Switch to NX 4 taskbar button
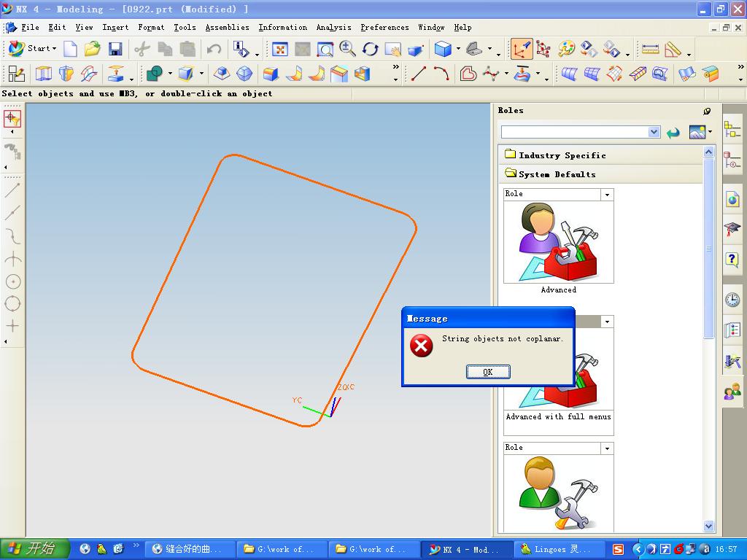 (x=468, y=549)
